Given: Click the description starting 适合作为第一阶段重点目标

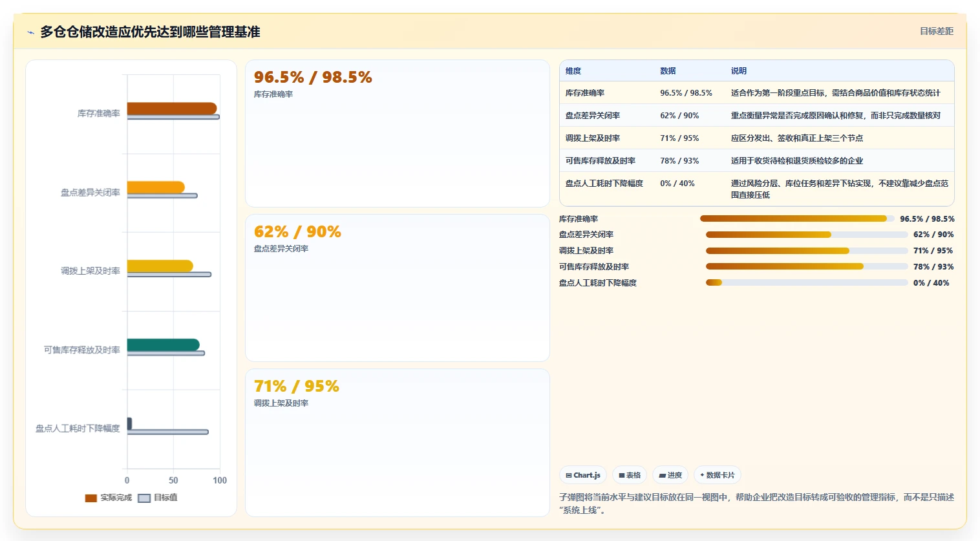Looking at the screenshot, I should pyautogui.click(x=836, y=93).
